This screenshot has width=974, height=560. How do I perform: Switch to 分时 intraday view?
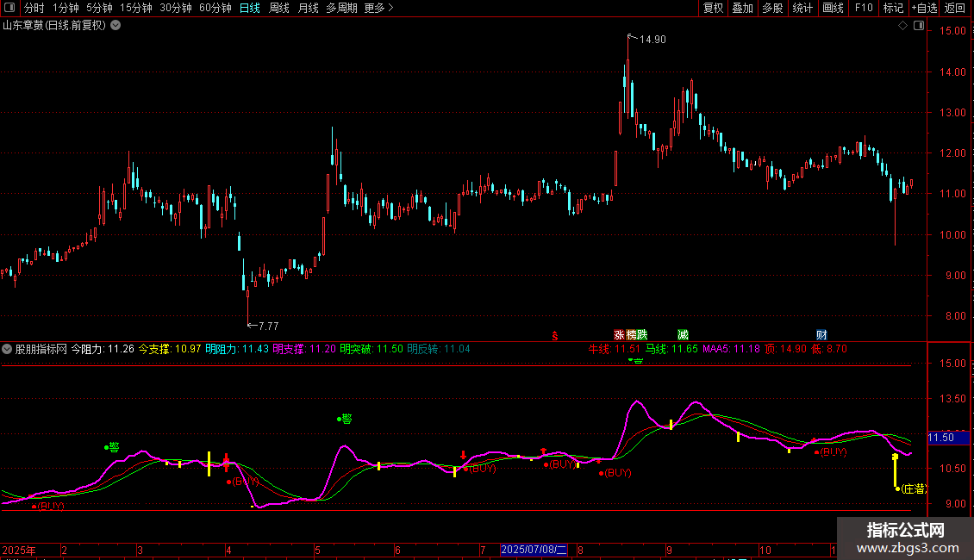[x=34, y=8]
